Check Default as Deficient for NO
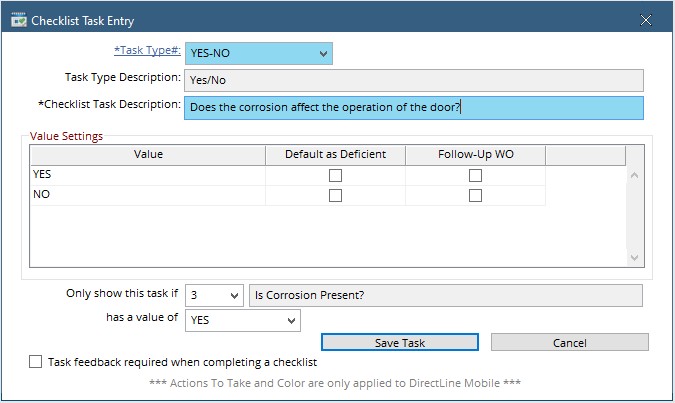675x403 pixels. (x=335, y=195)
